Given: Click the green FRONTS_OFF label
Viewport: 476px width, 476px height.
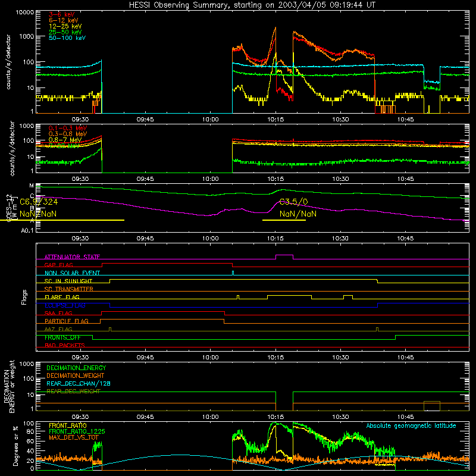Looking at the screenshot, I should (x=62, y=337).
